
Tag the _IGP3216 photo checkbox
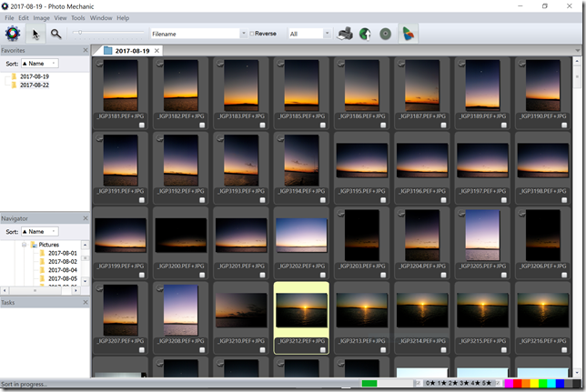tap(564, 350)
